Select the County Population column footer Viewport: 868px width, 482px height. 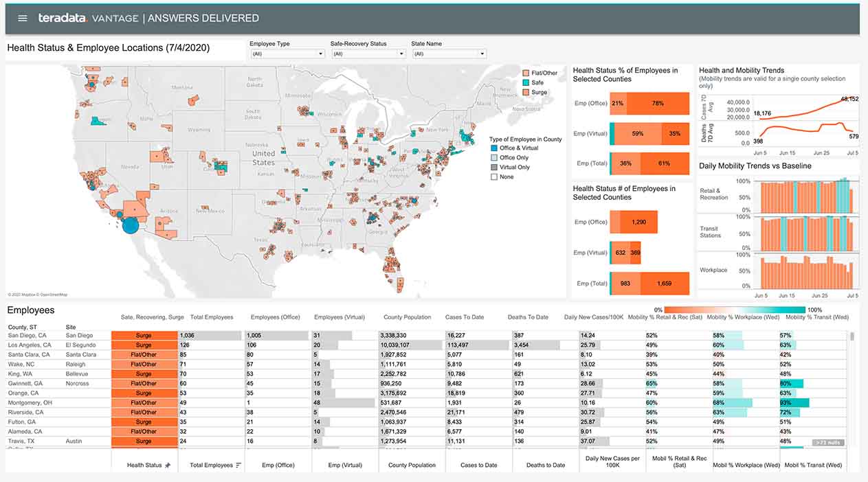click(x=412, y=465)
